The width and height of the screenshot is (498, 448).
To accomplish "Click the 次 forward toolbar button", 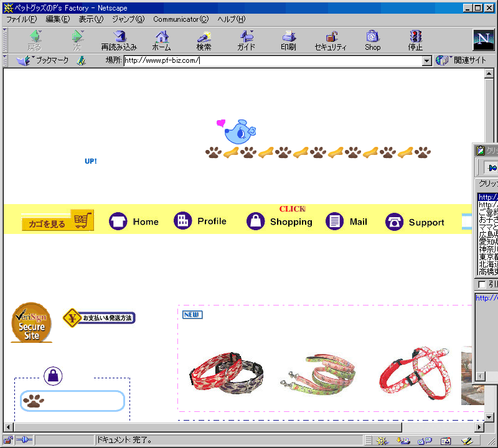I will [77, 40].
